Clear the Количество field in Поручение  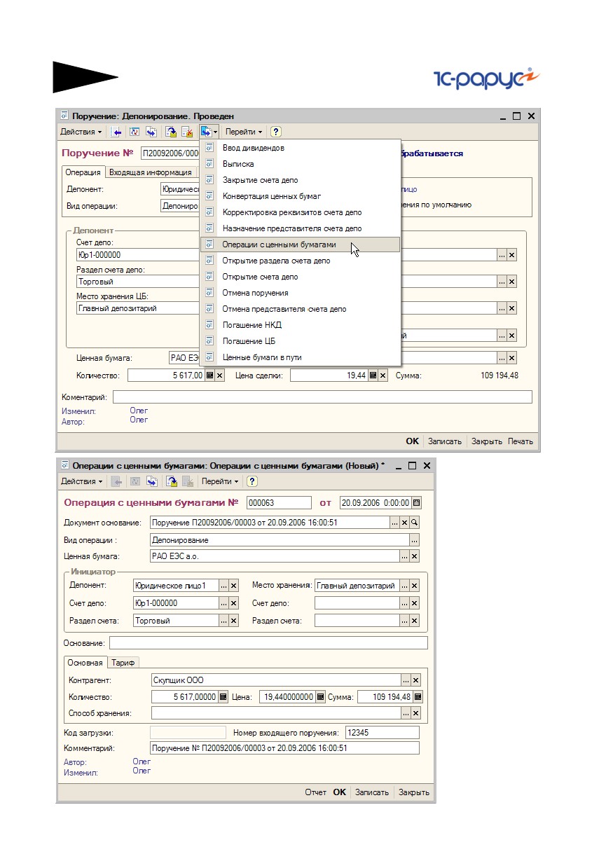point(219,376)
